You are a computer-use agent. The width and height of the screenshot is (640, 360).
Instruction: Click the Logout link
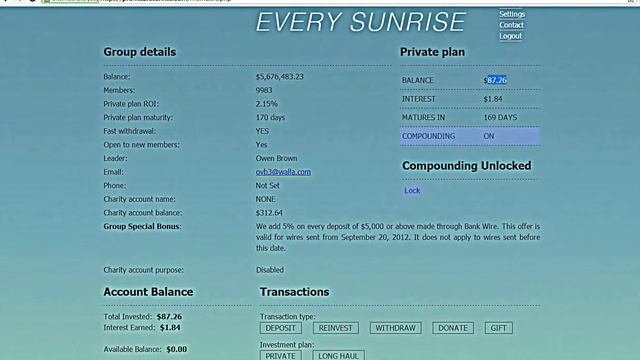(x=510, y=36)
